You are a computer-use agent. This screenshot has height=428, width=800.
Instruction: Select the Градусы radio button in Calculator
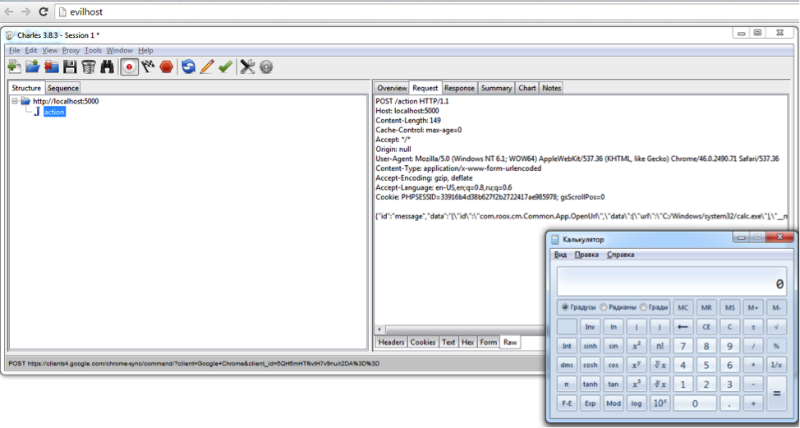(x=565, y=307)
